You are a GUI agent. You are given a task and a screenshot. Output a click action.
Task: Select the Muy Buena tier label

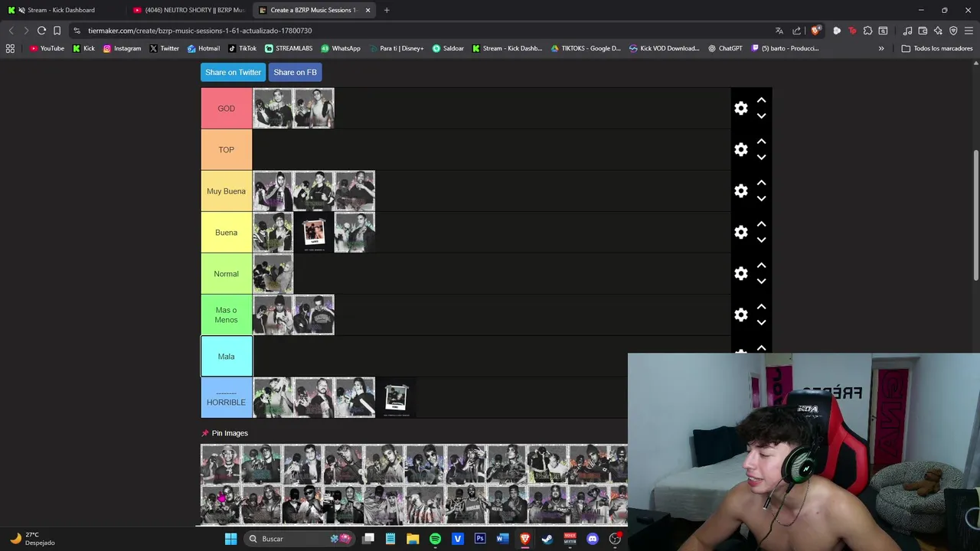227,191
